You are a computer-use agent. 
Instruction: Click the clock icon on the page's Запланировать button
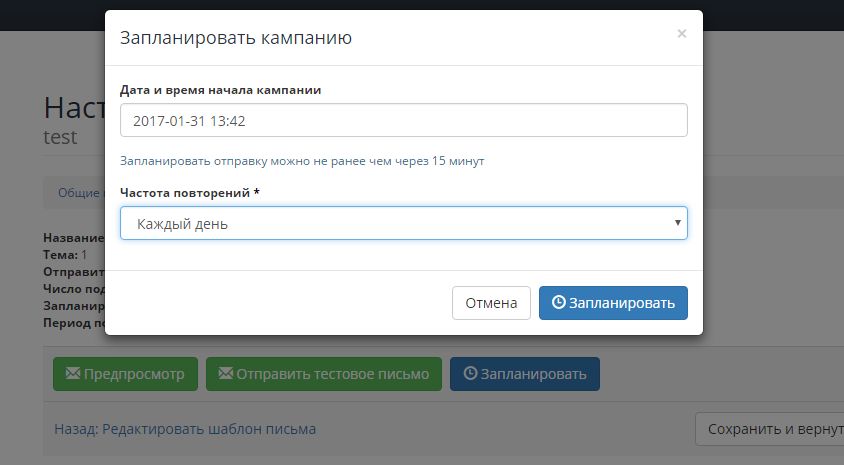click(x=470, y=374)
